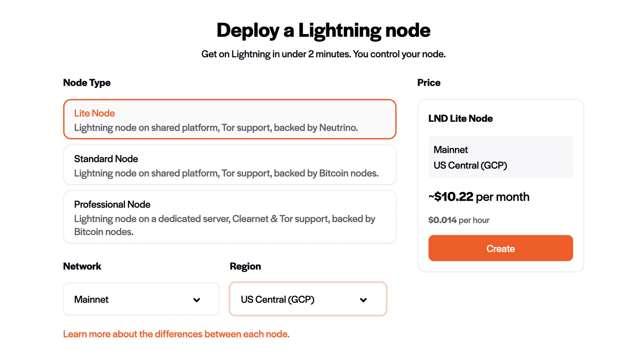Click the Region field label
633x364 pixels.
(x=246, y=266)
